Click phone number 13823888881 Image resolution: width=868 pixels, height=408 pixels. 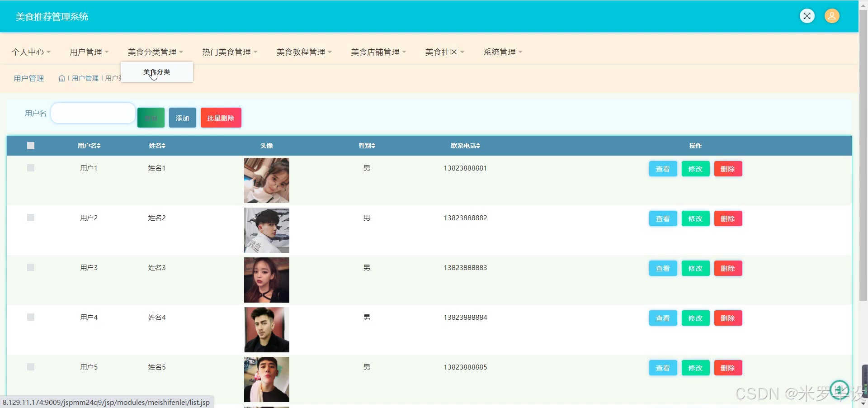tap(465, 168)
